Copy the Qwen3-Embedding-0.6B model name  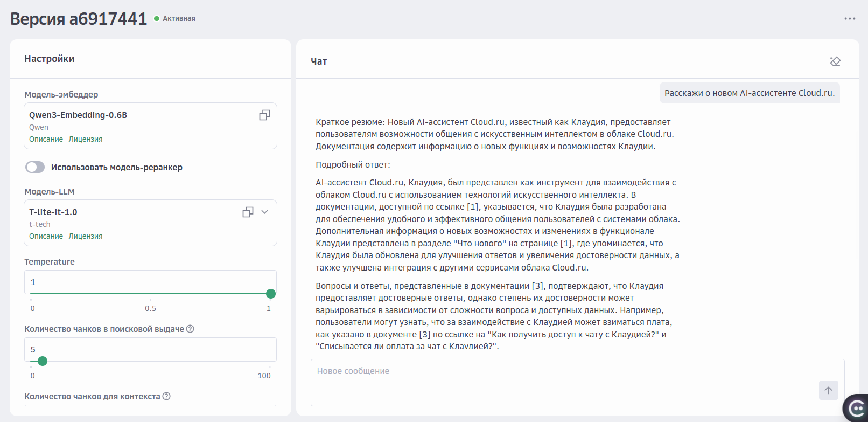click(x=264, y=115)
